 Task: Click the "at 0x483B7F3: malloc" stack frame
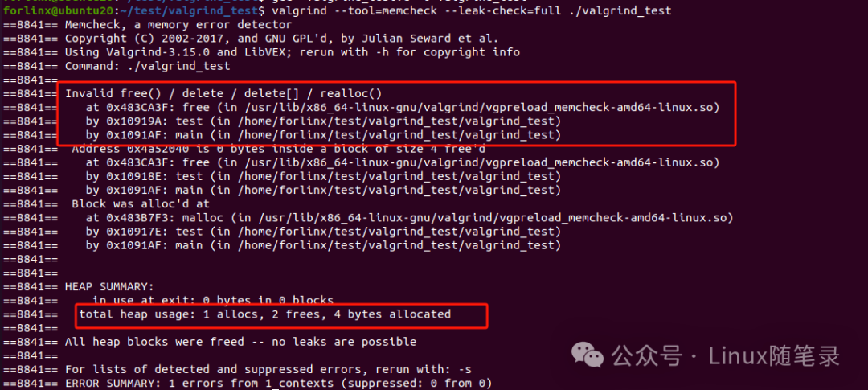point(408,217)
